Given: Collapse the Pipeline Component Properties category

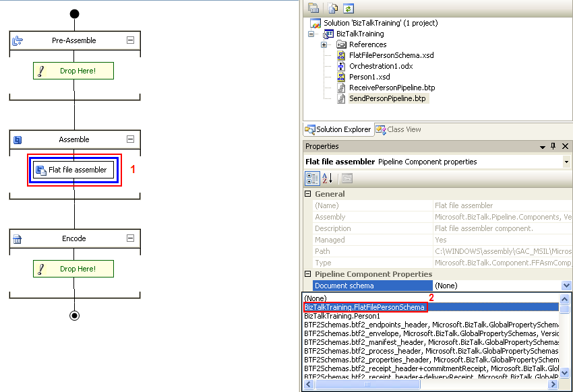Looking at the screenshot, I should tap(307, 273).
